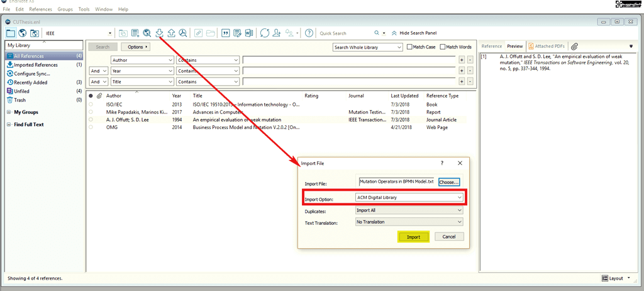Click the question mark in Import File dialog
The image size is (644, 291).
coord(442,163)
